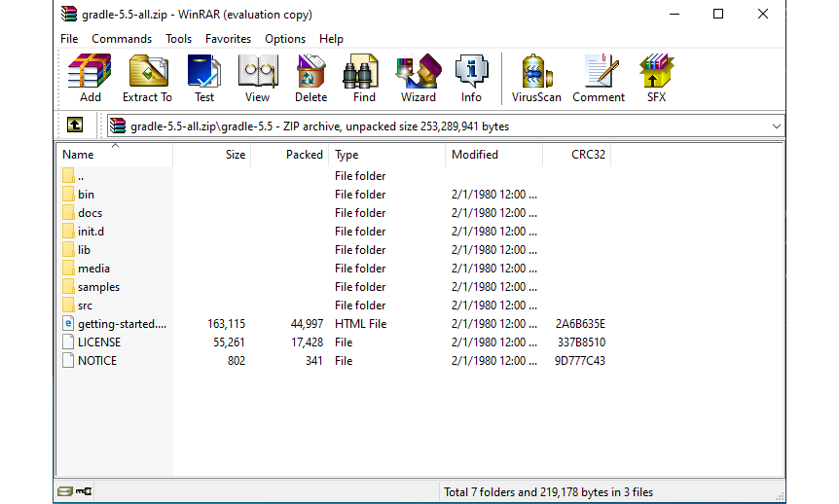Sort by the Type column header
Viewport: 839px width, 504px height.
pos(386,155)
